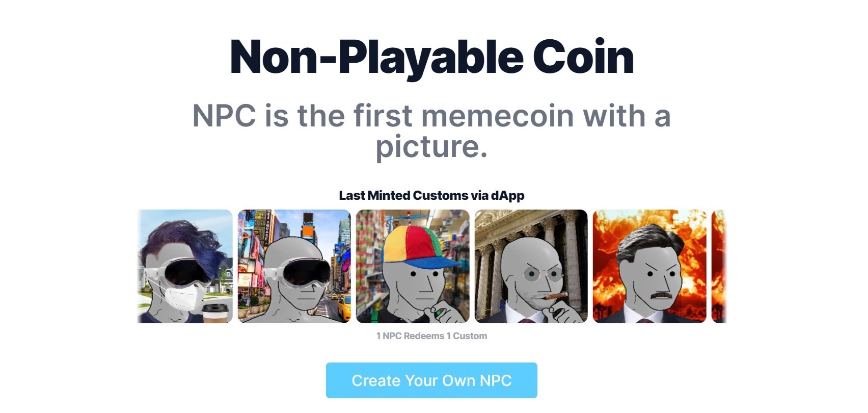868x413 pixels.
Task: Click the "Last Minted Customs via dApp" label
Action: point(431,195)
